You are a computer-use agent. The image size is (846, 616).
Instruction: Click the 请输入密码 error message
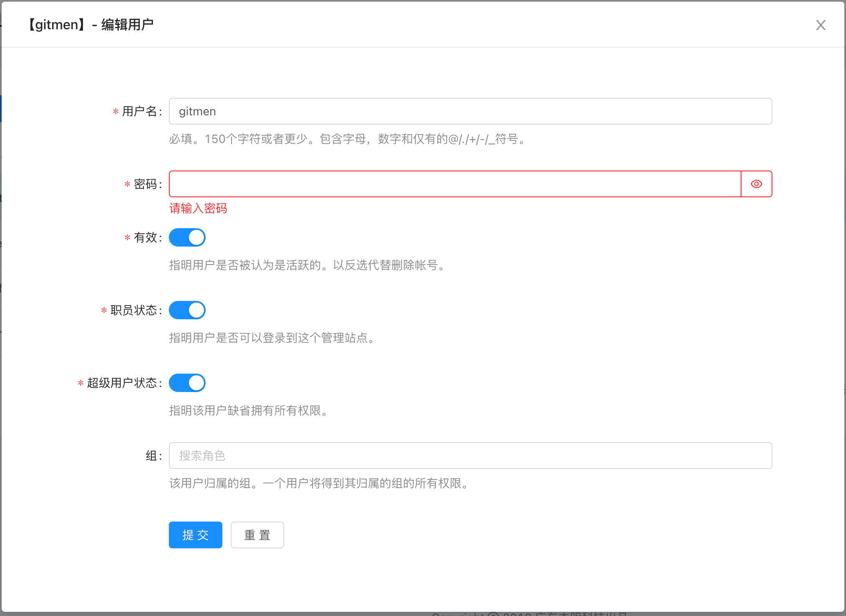point(198,208)
